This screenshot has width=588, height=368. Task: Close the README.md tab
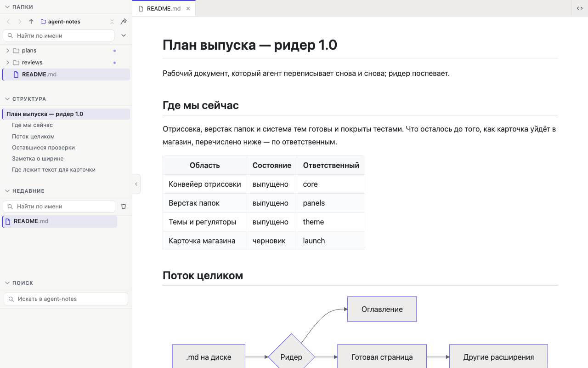coord(188,8)
